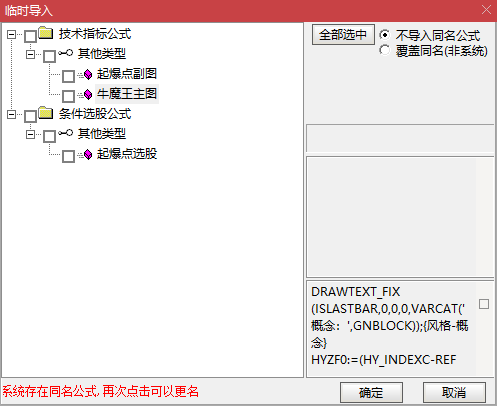
Task: Select the 起爆点副图 formula item
Action: click(x=127, y=74)
